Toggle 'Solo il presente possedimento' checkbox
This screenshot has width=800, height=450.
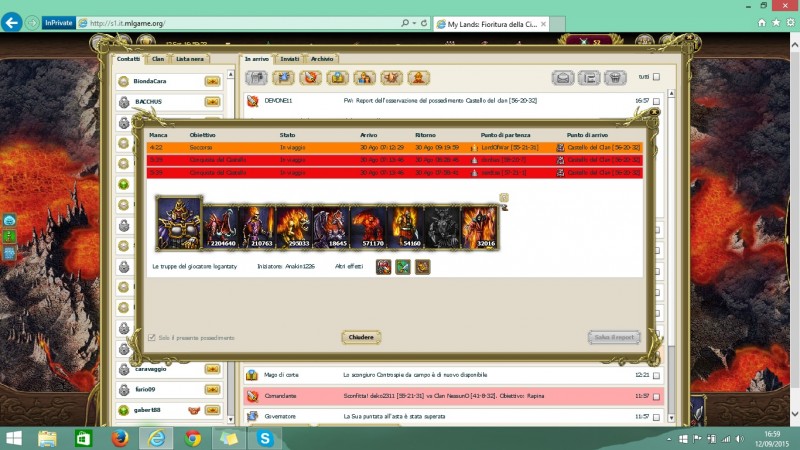(152, 337)
